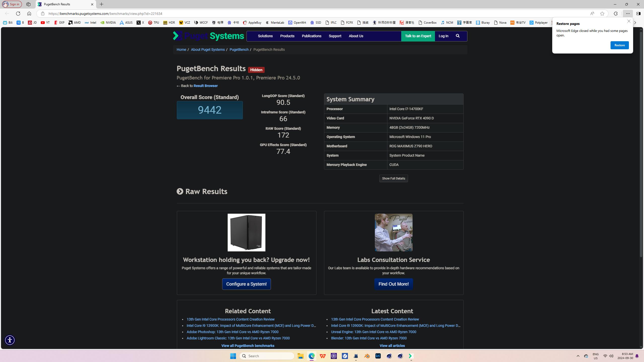Show hidden system tray icons chevron
The image size is (644, 362).
[578, 356]
